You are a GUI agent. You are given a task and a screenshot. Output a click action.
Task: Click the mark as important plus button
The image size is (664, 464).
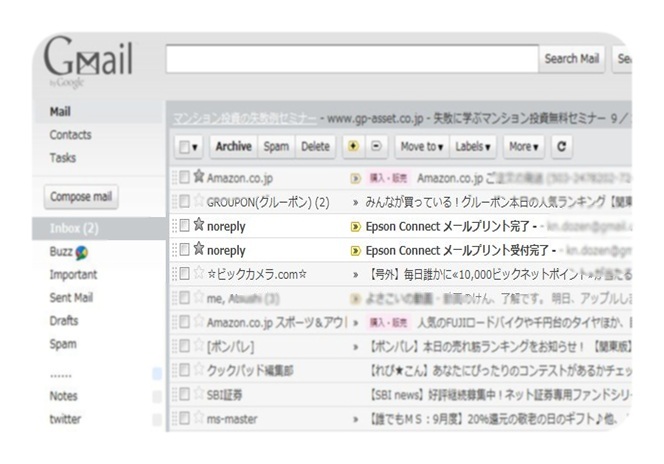tap(353, 146)
